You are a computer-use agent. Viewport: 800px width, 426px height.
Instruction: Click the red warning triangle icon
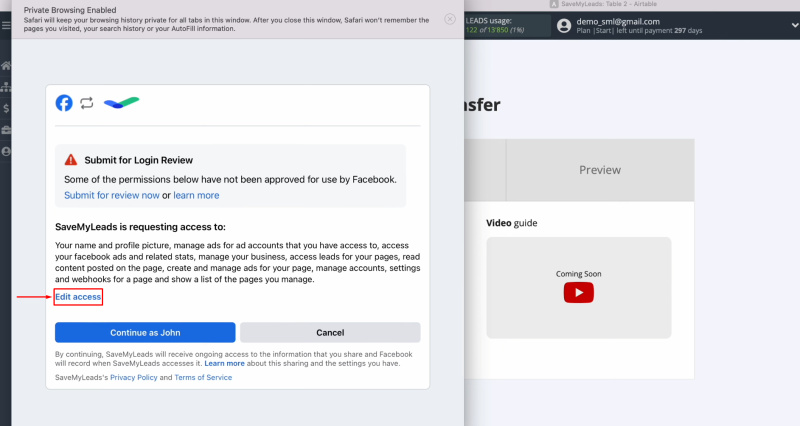point(71,160)
